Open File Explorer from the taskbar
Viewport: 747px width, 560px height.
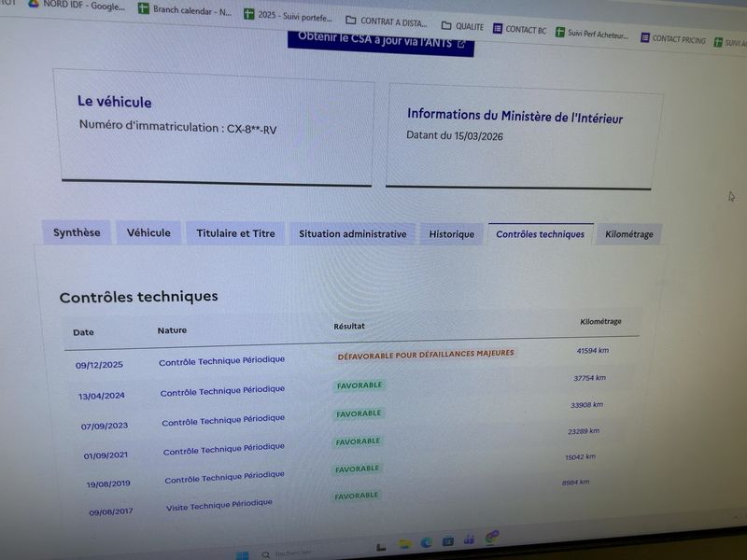tap(404, 544)
